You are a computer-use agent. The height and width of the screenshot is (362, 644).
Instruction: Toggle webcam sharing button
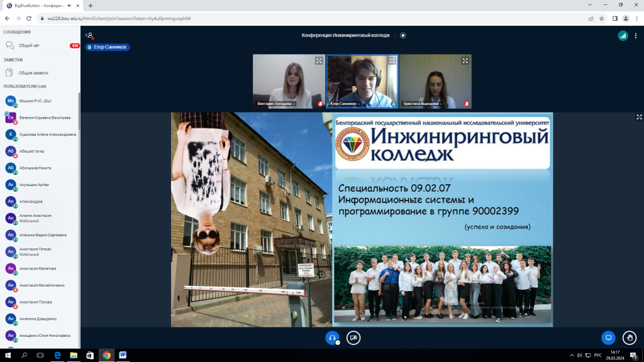353,337
